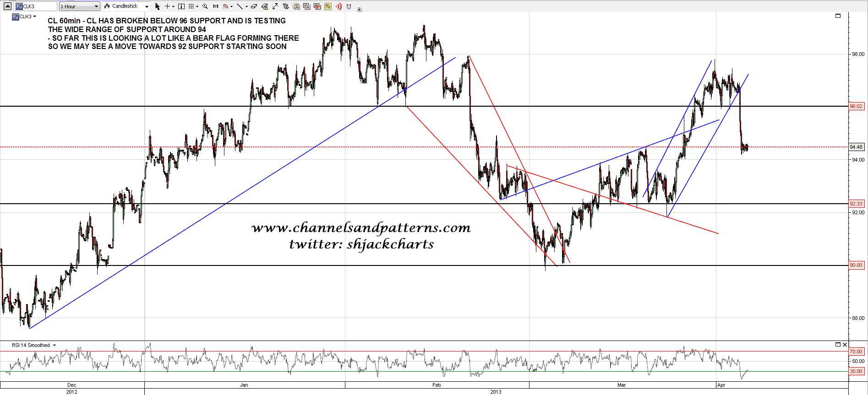Open the 1 Hour timeframe dropdown
Viewport: 868px width, 395px height.
(79, 6)
